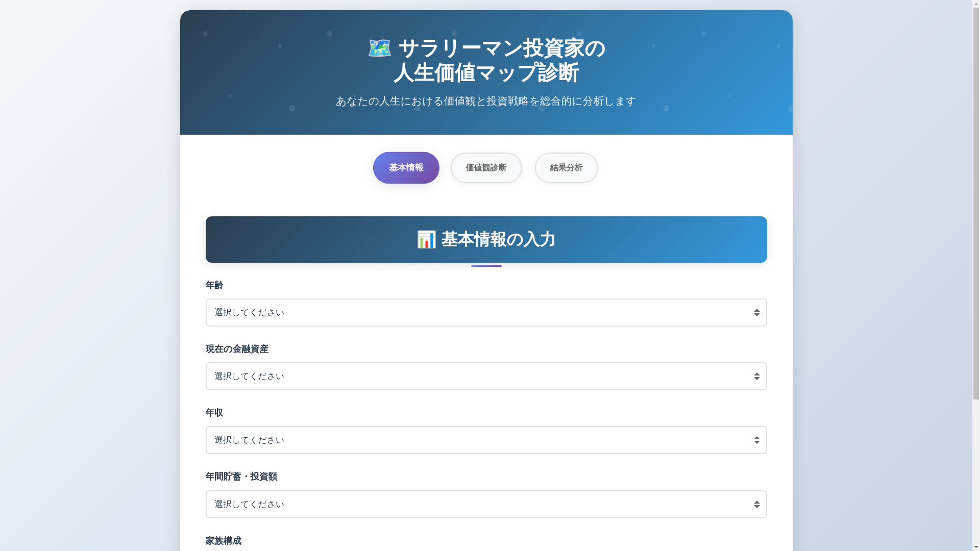
Task: Open the 価値観診断 tab
Action: coord(486,168)
